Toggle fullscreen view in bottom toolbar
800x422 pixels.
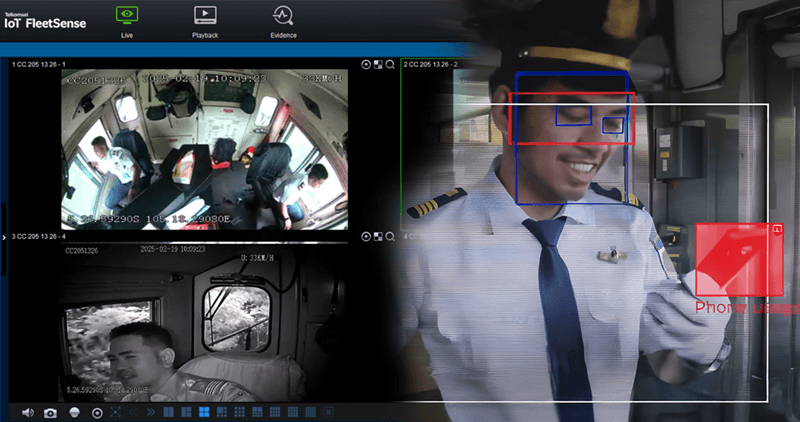pos(115,412)
